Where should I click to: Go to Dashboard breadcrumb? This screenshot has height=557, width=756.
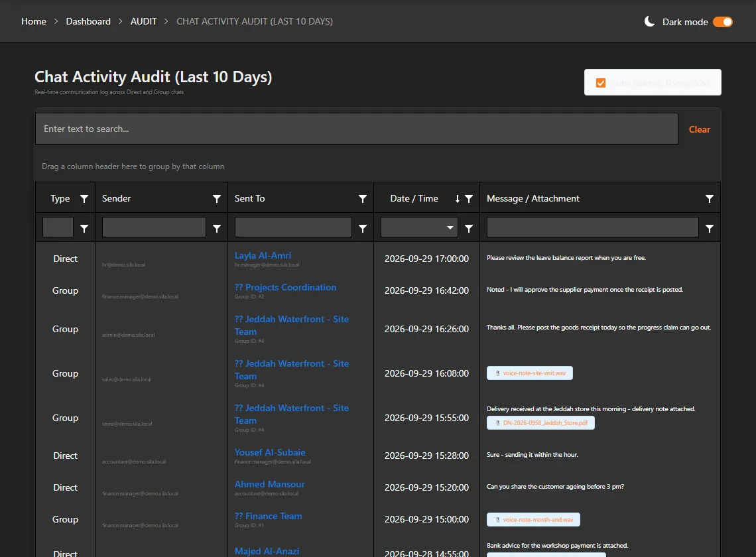tap(88, 21)
